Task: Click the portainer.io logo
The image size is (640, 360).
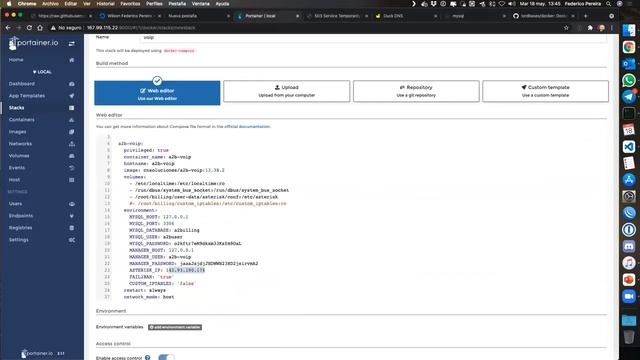Action: pyautogui.click(x=33, y=43)
